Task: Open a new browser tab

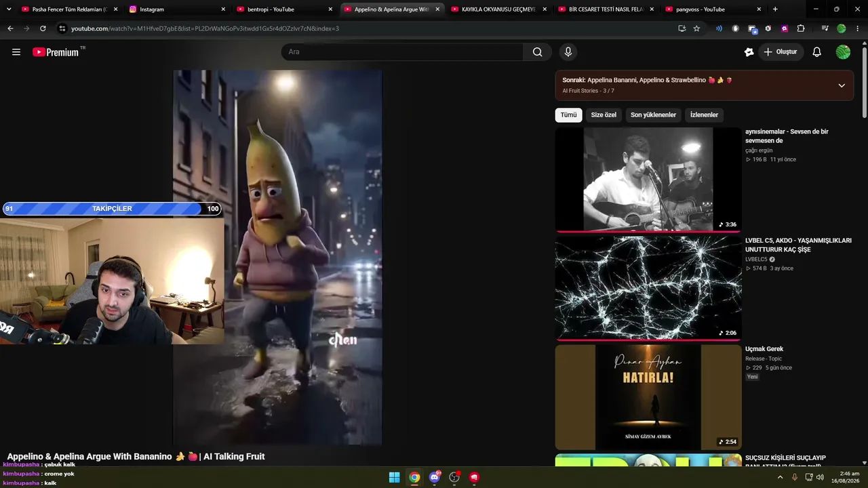Action: point(775,9)
